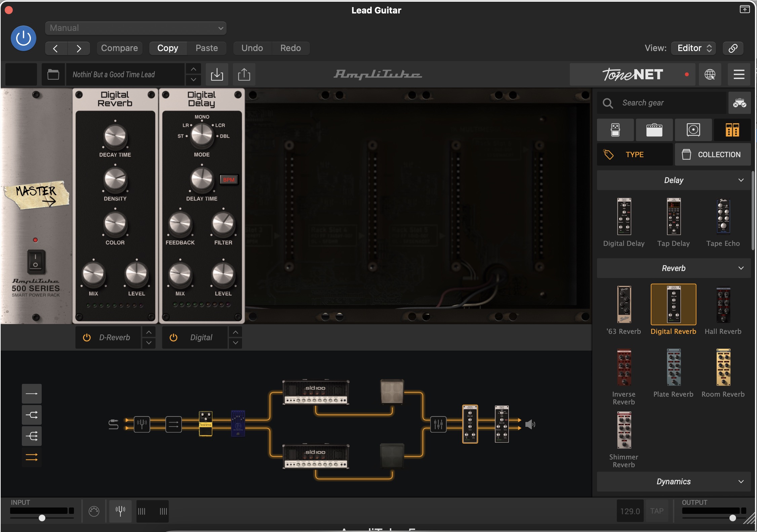Select the TYPE tab
This screenshot has width=757, height=532.
point(635,154)
